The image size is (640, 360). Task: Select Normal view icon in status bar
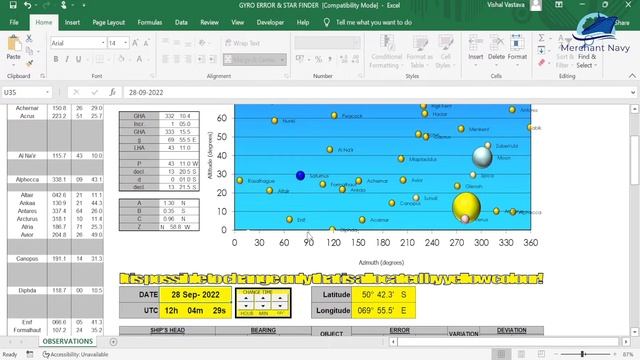pyautogui.click(x=501, y=354)
